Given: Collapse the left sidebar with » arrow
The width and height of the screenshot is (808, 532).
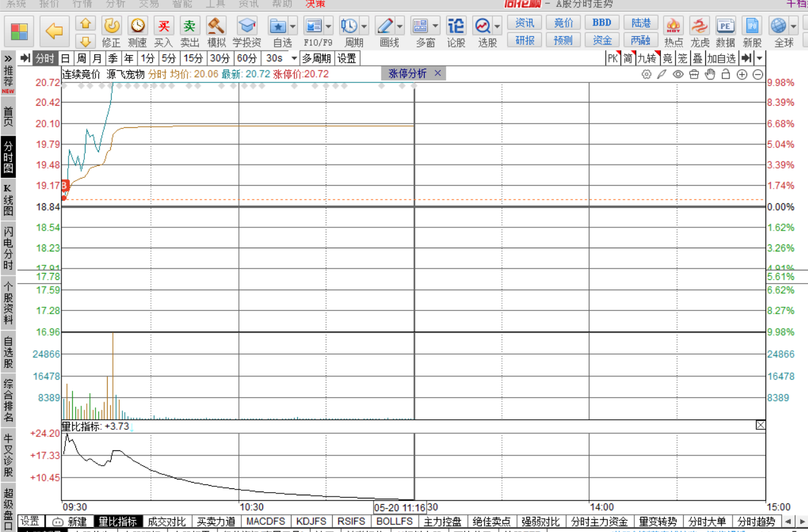Looking at the screenshot, I should pyautogui.click(x=8, y=58).
